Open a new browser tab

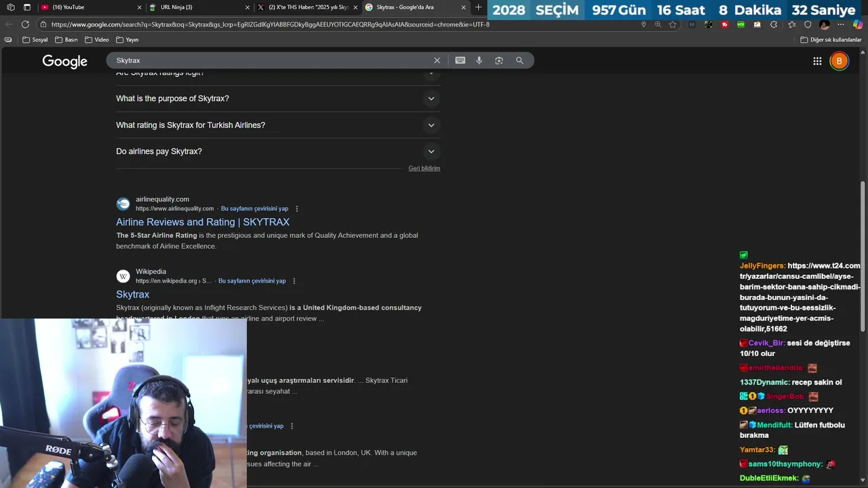(478, 7)
